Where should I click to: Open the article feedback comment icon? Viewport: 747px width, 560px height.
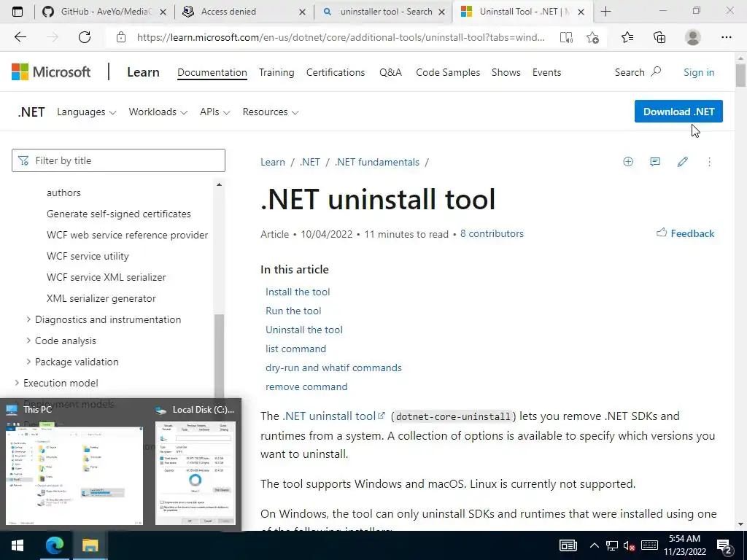[655, 162]
